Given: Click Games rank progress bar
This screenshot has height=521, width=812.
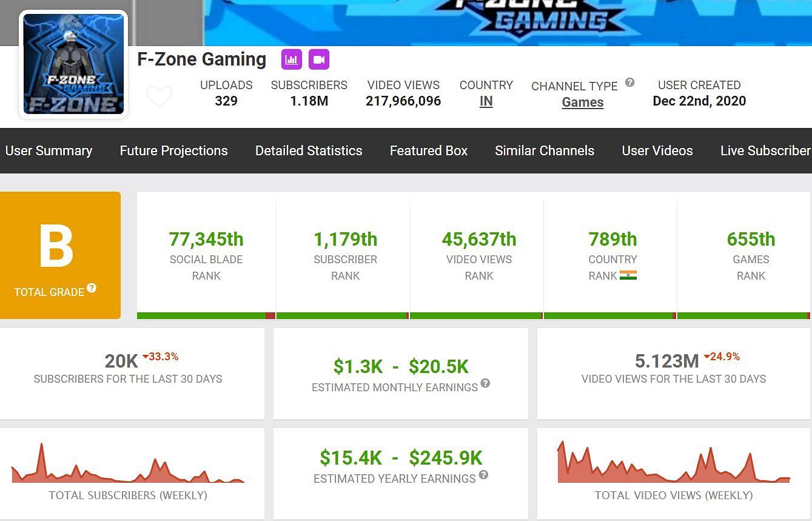Looking at the screenshot, I should (743, 315).
